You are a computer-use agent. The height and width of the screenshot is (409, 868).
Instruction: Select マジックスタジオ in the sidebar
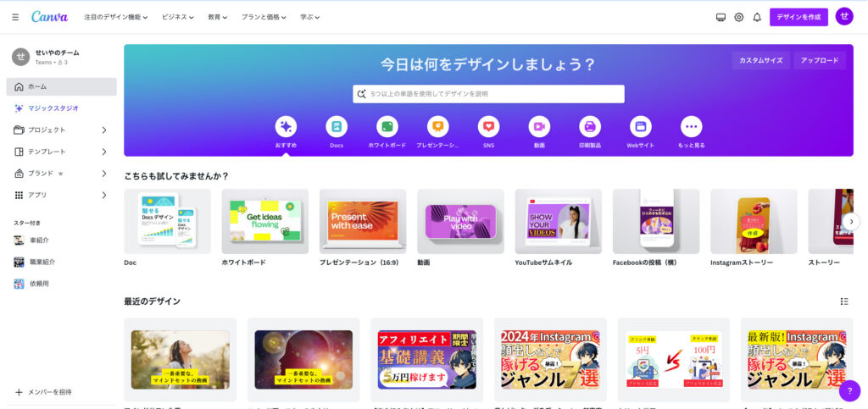(x=54, y=108)
